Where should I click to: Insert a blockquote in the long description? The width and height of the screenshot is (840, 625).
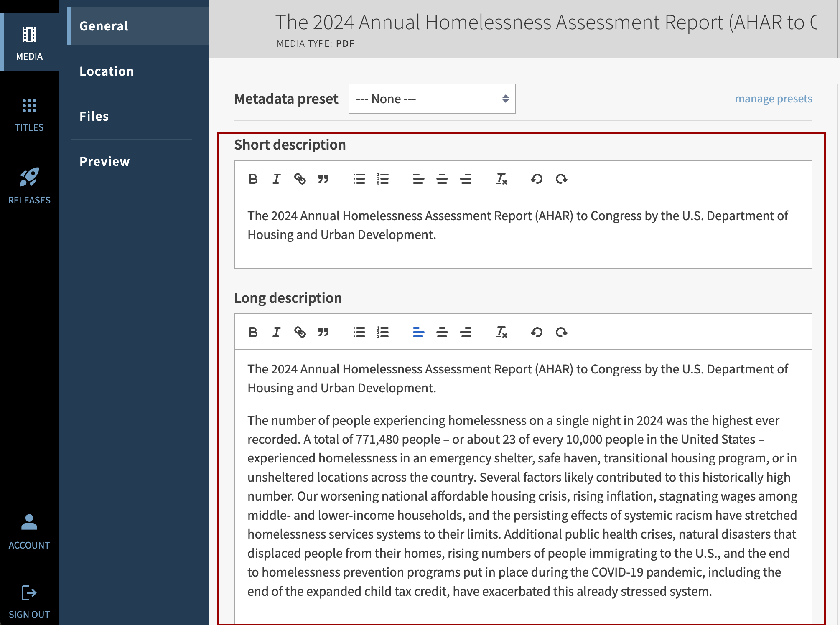coord(323,332)
